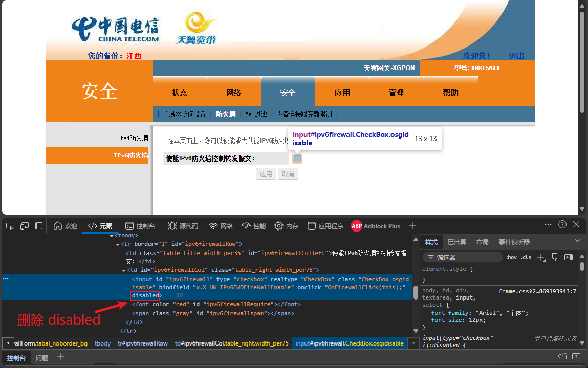Toggle the computed styles sidebar icon

pyautogui.click(x=568, y=257)
